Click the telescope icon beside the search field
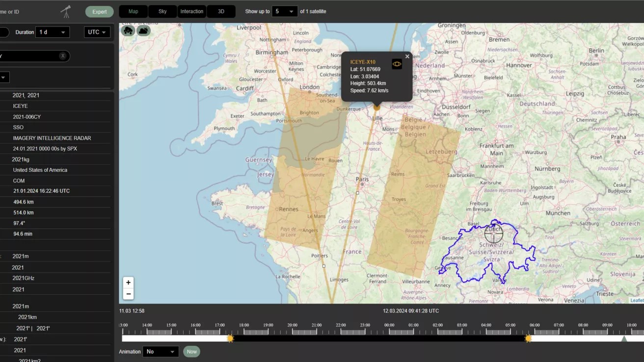This screenshot has width=644, height=362. (65, 11)
